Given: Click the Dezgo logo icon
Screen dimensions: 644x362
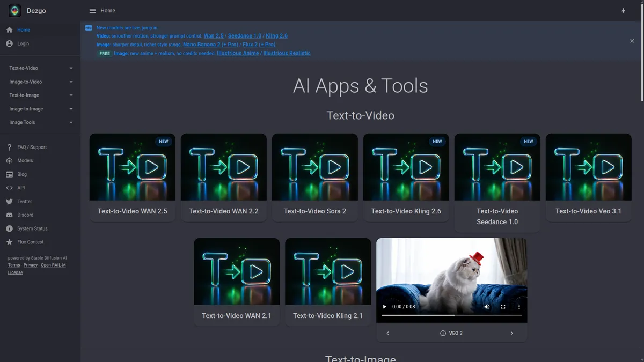Looking at the screenshot, I should coord(14,11).
